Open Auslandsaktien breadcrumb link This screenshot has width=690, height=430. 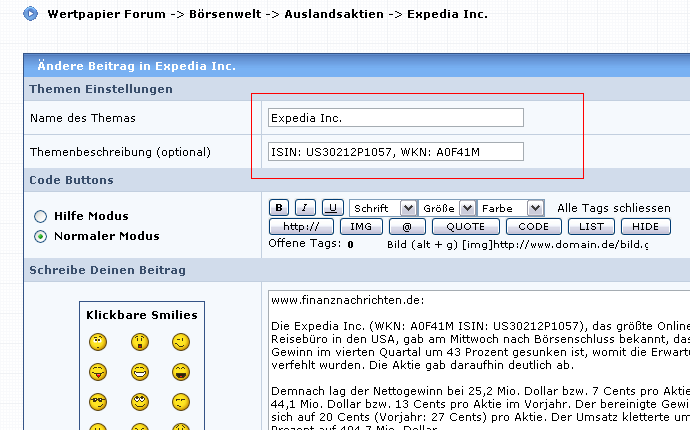pyautogui.click(x=334, y=14)
